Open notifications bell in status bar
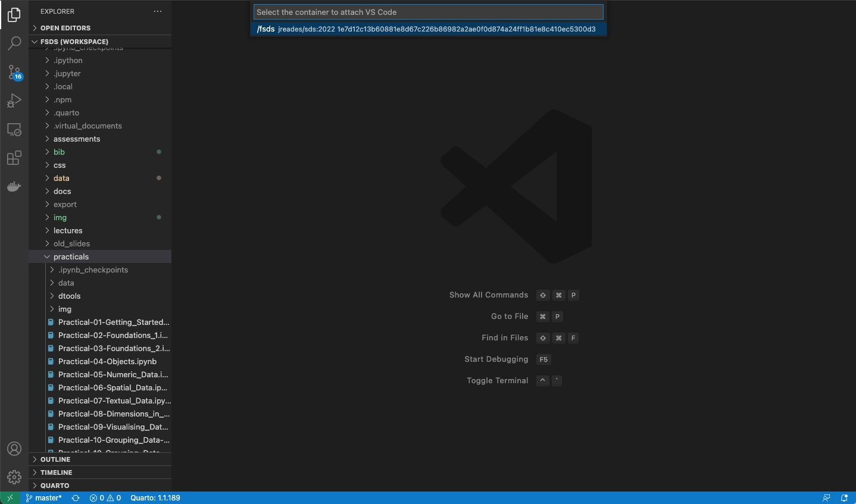The image size is (856, 504). pyautogui.click(x=844, y=498)
